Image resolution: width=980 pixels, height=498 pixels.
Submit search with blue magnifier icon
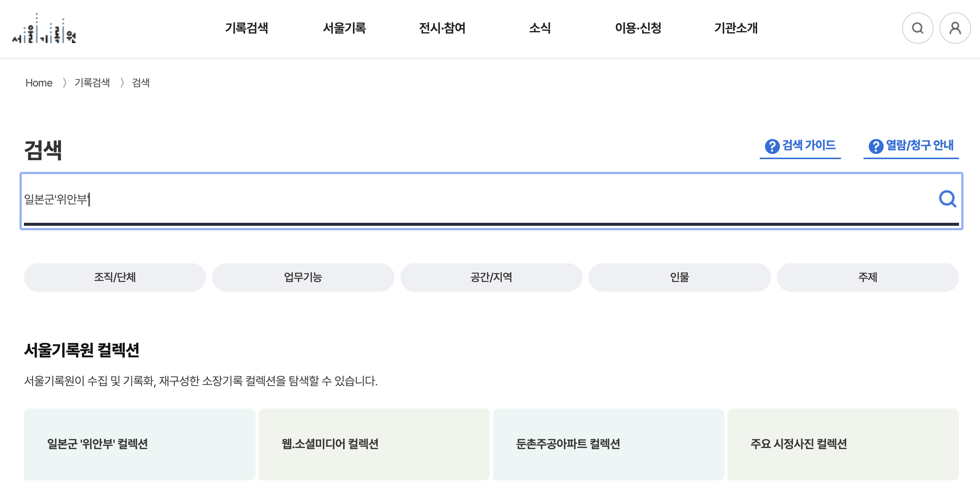(x=947, y=199)
